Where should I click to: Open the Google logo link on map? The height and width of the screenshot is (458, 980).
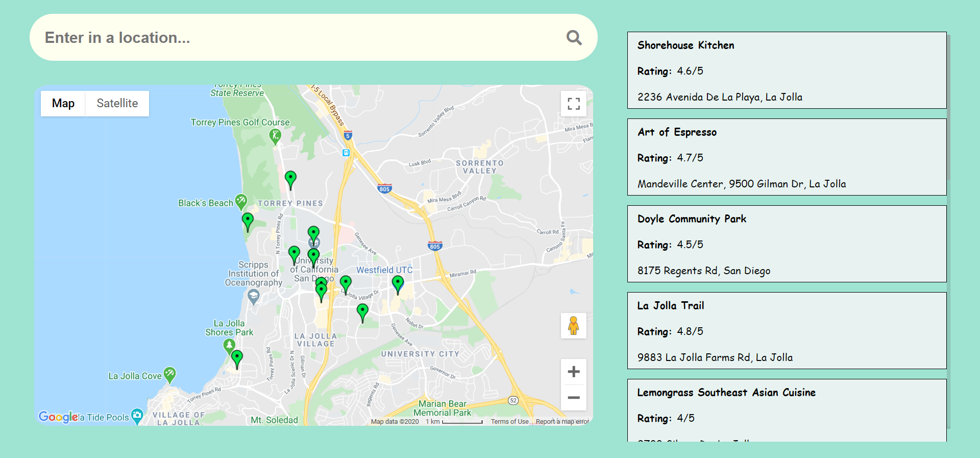coord(58,417)
